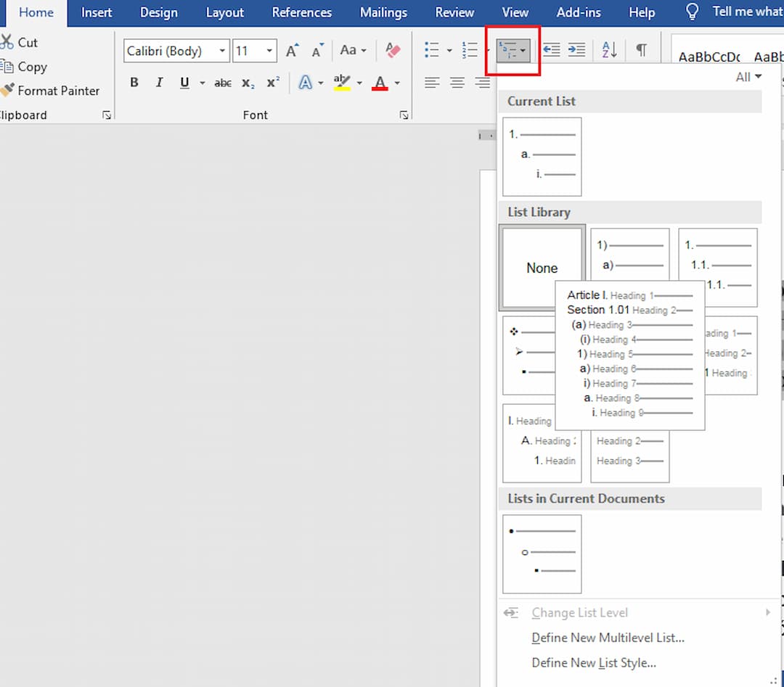Toggle superscript formatting

pos(273,83)
